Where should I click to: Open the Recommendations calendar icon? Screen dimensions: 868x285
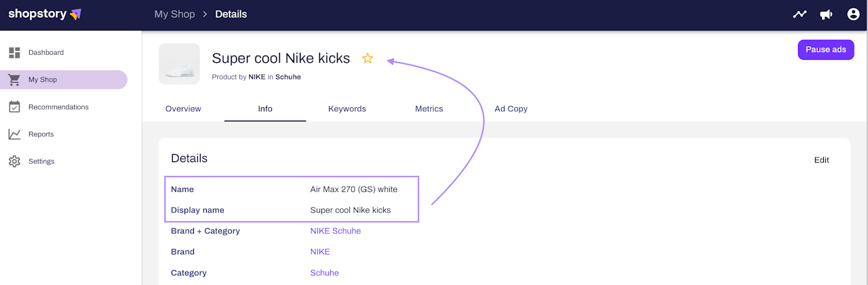[x=14, y=107]
